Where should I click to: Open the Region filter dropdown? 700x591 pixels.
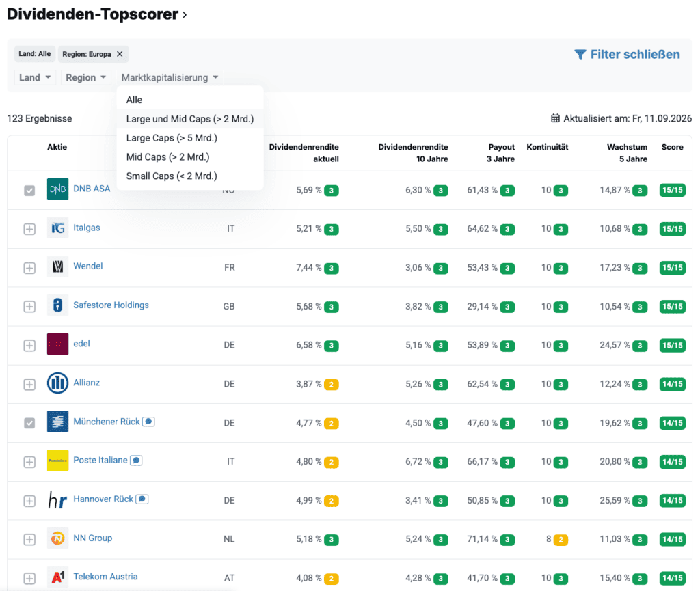(85, 78)
